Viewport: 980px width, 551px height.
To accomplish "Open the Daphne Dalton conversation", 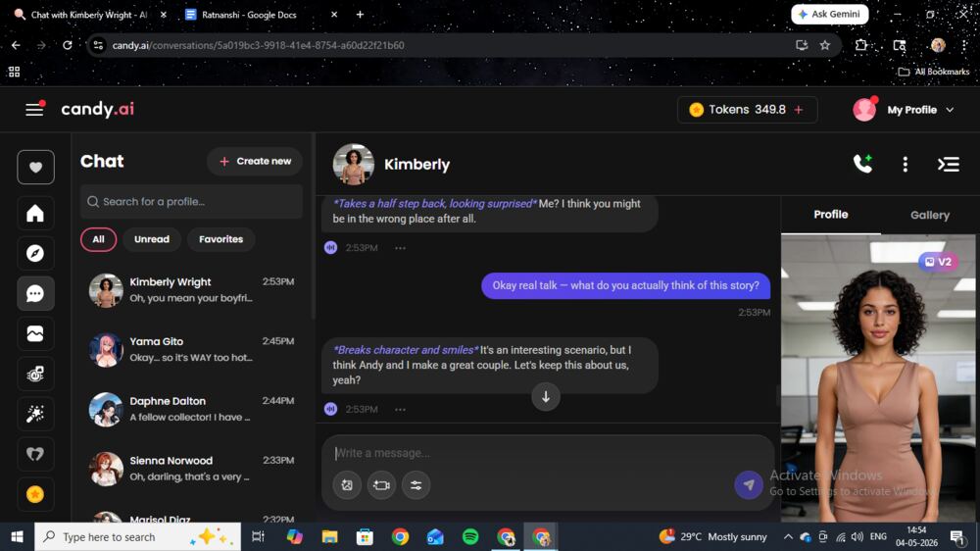I will pos(191,409).
